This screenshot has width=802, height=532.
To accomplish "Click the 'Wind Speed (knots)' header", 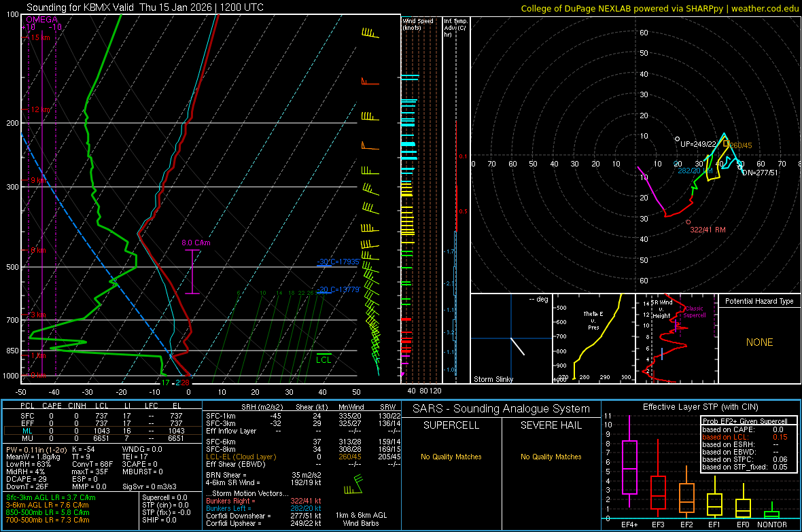I will point(418,24).
